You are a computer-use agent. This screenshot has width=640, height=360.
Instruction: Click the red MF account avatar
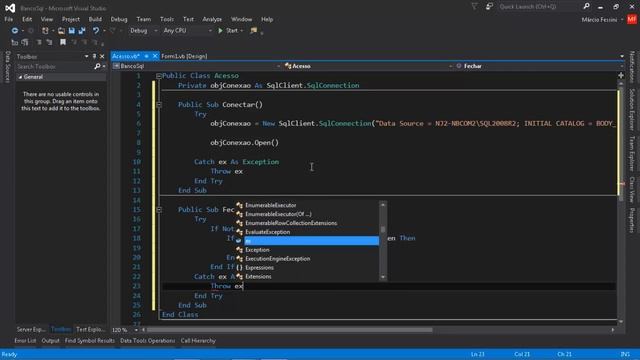coord(632,19)
